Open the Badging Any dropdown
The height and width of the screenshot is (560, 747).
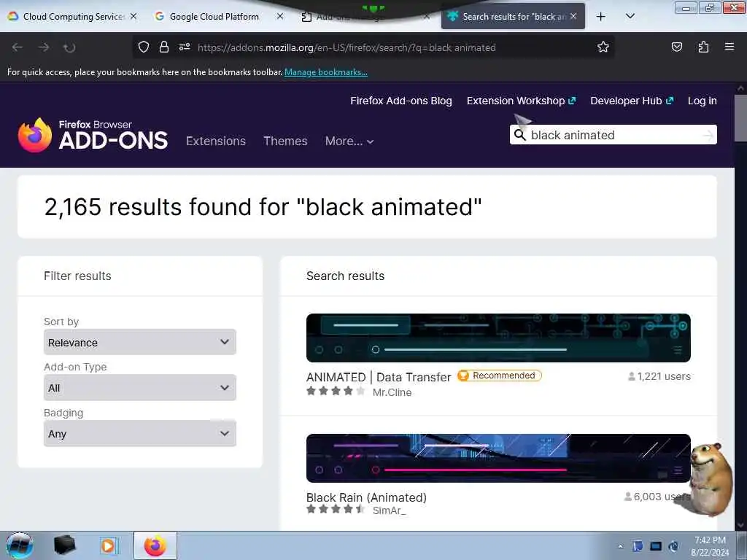tap(139, 433)
